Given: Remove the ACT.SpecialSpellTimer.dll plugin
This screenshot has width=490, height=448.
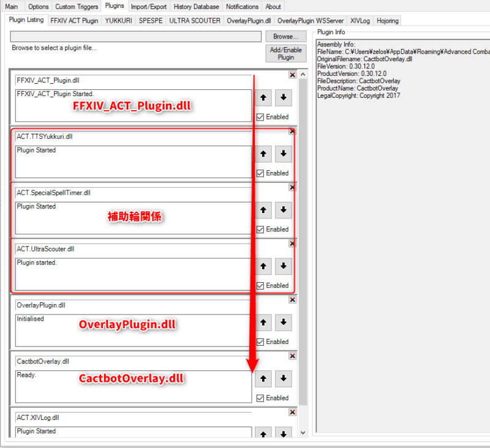Looking at the screenshot, I should tap(292, 187).
